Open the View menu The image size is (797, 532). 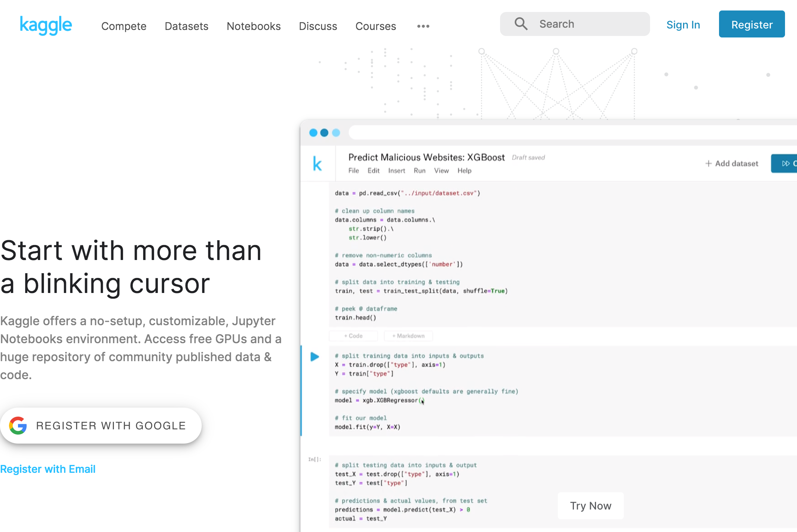click(441, 170)
